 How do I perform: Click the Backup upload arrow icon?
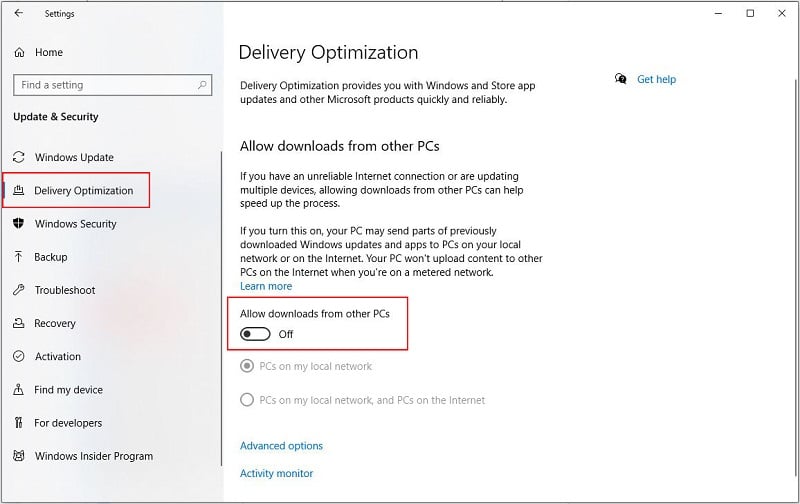(x=19, y=257)
